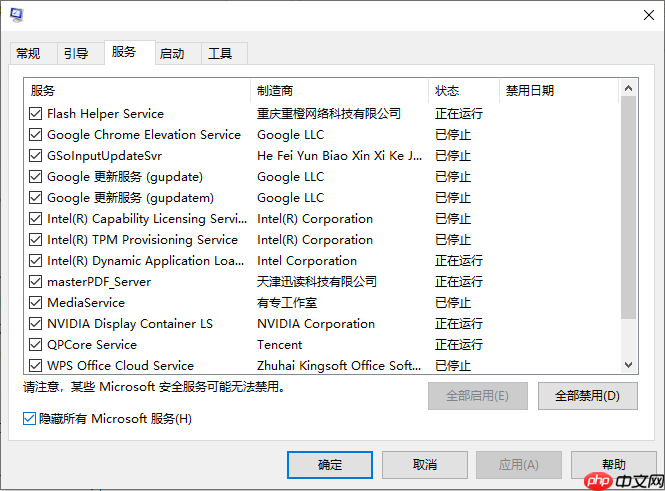Image resolution: width=665 pixels, height=491 pixels.
Task: Switch to the 常规 tab
Action: coord(28,54)
